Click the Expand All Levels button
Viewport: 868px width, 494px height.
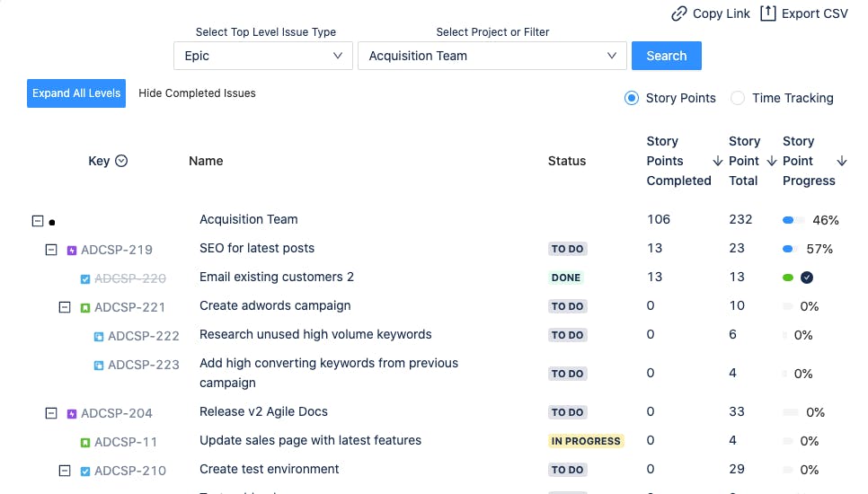pyautogui.click(x=76, y=93)
